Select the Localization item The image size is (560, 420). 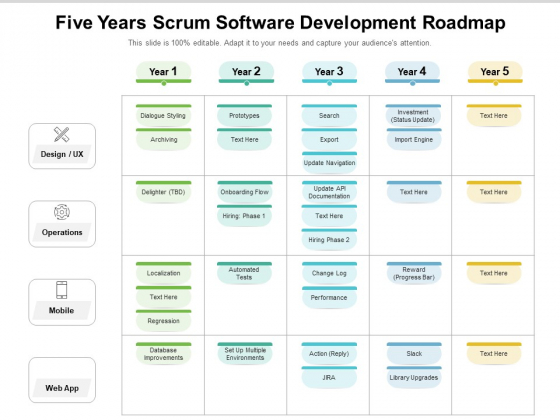point(163,272)
